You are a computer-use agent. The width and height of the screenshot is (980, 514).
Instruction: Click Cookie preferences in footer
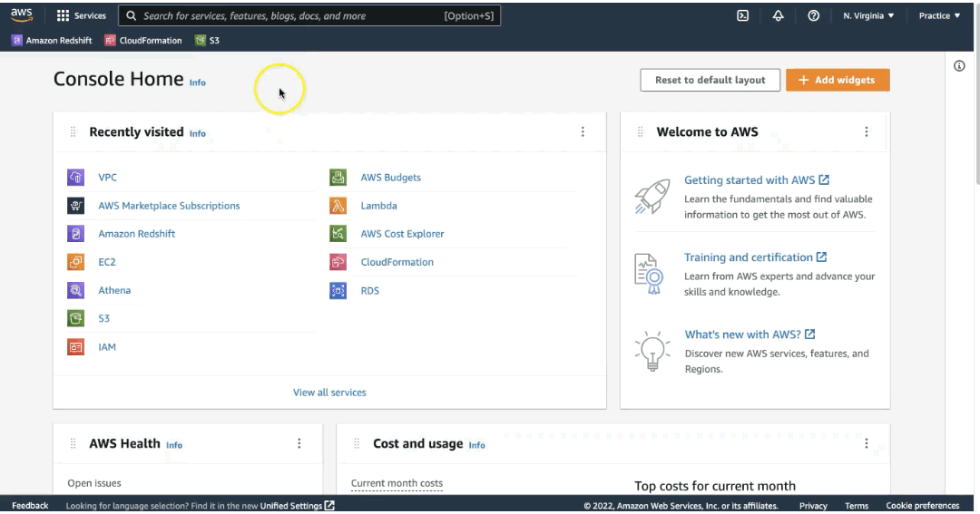tap(923, 505)
